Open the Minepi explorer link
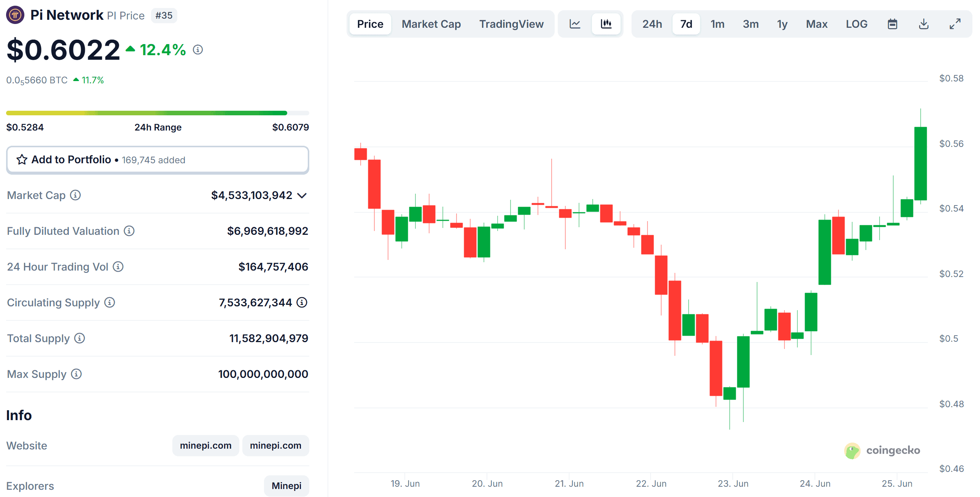Viewport: 980px width, 497px height. (x=286, y=486)
